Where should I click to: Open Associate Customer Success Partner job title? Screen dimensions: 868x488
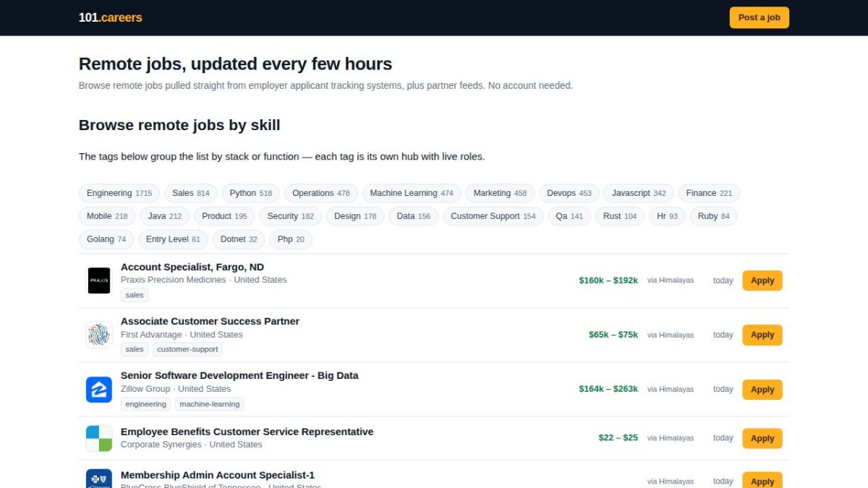[x=210, y=321]
